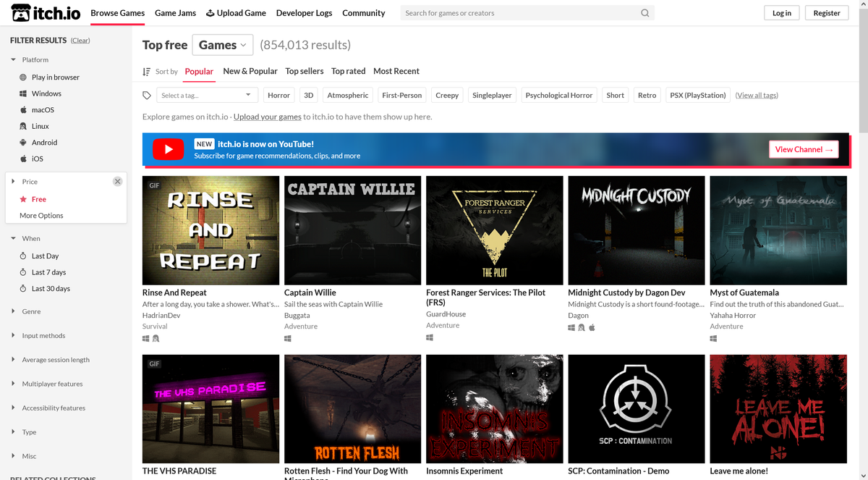
Task: Open the Midnight Custody thumbnail
Action: [x=637, y=230]
